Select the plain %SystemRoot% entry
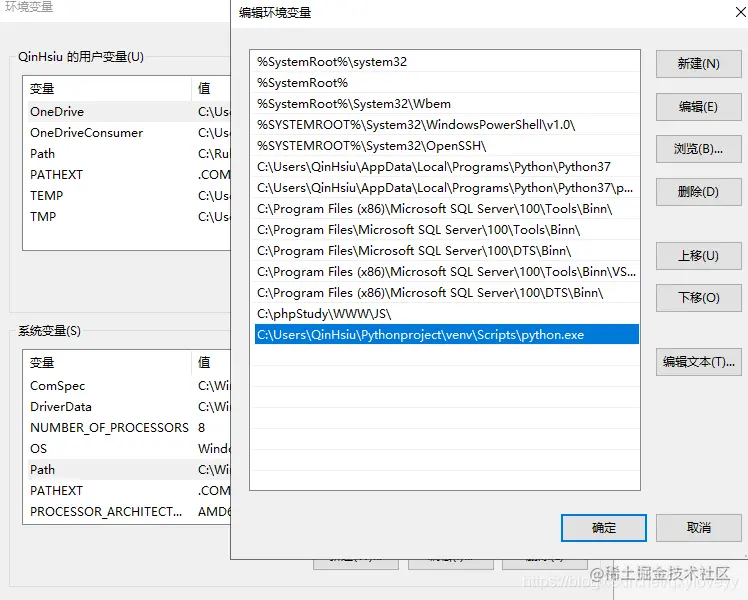The width and height of the screenshot is (748, 600). coord(447,83)
